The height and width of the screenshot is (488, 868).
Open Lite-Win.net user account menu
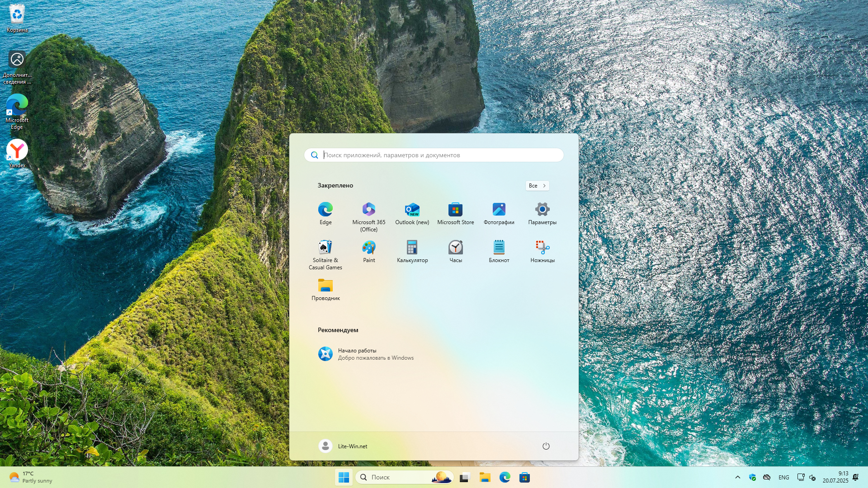point(343,446)
